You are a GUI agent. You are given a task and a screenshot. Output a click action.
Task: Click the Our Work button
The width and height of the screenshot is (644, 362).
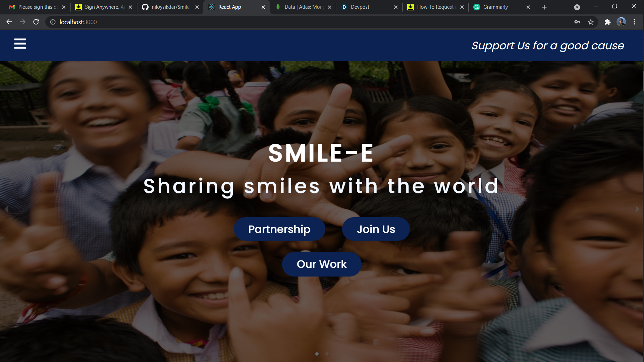tap(322, 264)
